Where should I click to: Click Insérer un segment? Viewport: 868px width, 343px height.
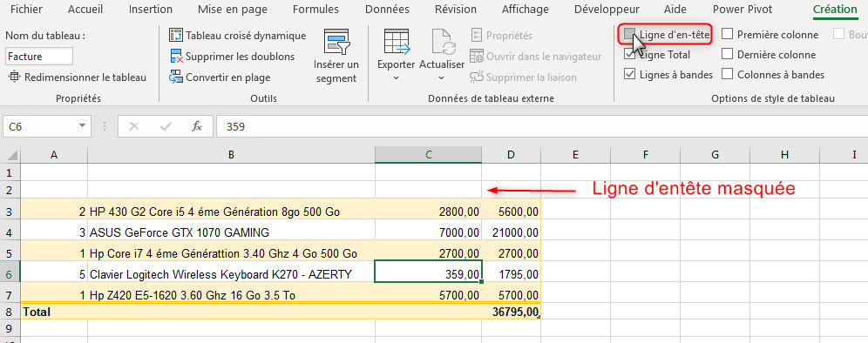pos(336,56)
